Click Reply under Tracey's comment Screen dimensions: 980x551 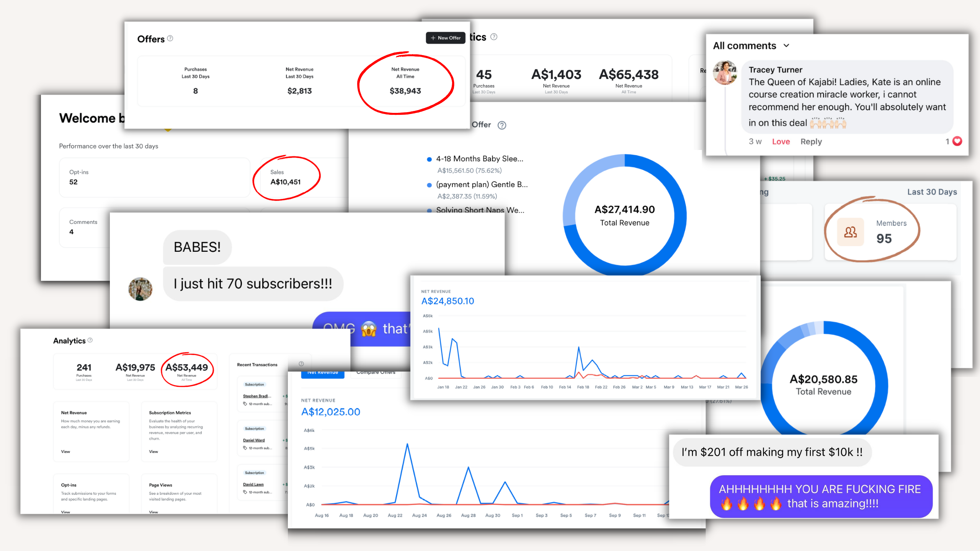click(811, 142)
